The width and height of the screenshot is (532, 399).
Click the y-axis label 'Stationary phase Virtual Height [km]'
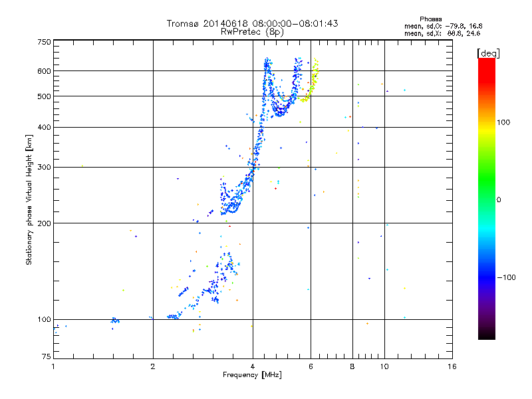click(x=29, y=199)
